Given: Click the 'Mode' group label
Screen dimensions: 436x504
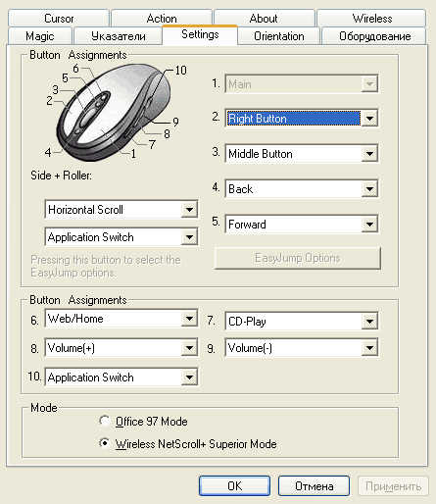Looking at the screenshot, I should coord(44,408).
